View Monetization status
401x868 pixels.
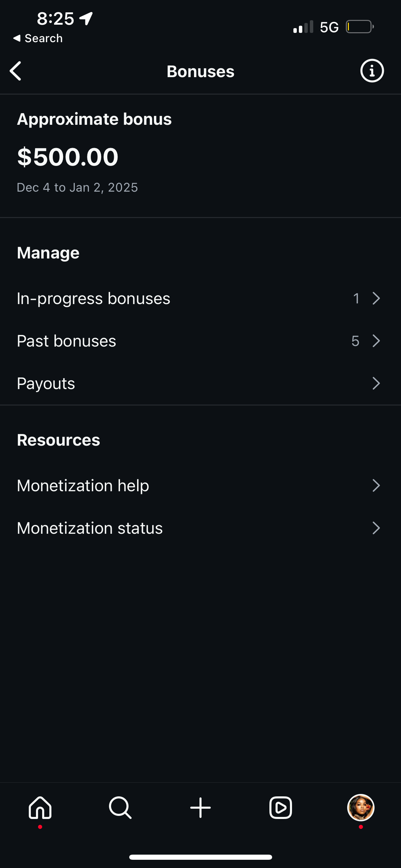point(90,528)
